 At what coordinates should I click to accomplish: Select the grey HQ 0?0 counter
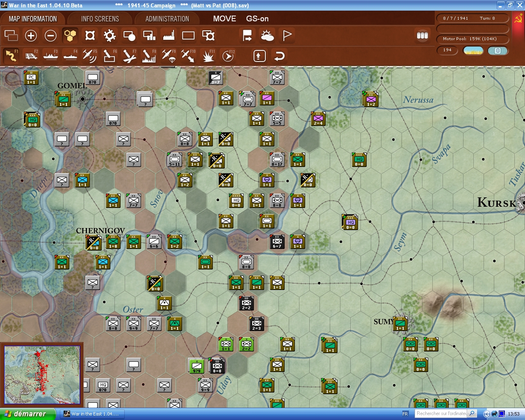[103, 386]
